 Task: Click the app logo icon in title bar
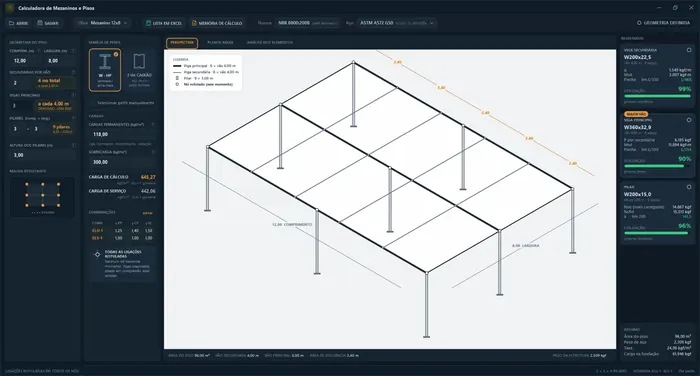pyautogui.click(x=9, y=8)
